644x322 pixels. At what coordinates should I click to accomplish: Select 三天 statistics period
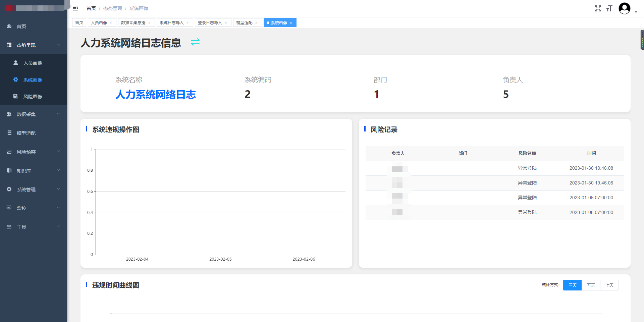(x=572, y=285)
